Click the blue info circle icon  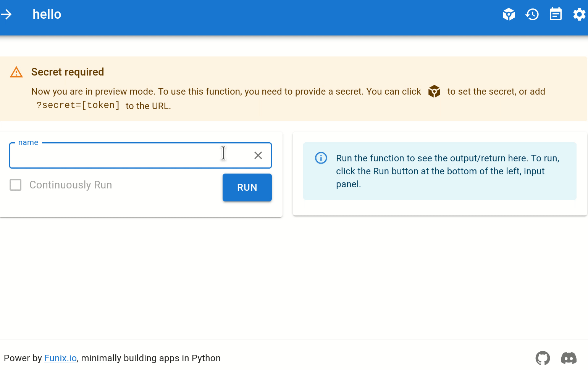pyautogui.click(x=321, y=158)
